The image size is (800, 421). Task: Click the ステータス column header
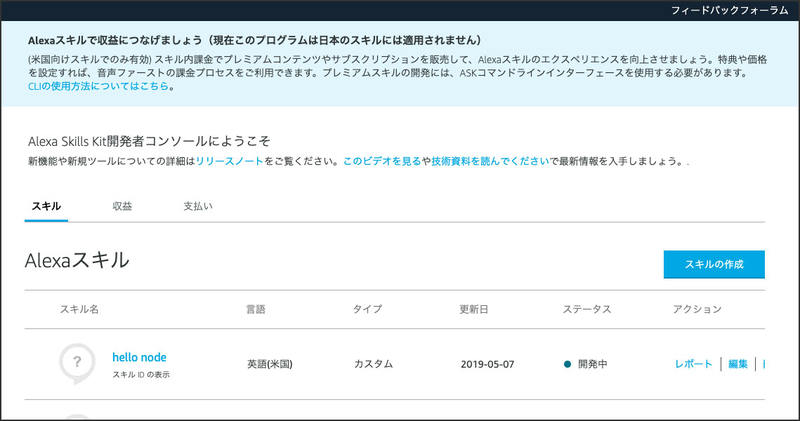click(x=587, y=309)
